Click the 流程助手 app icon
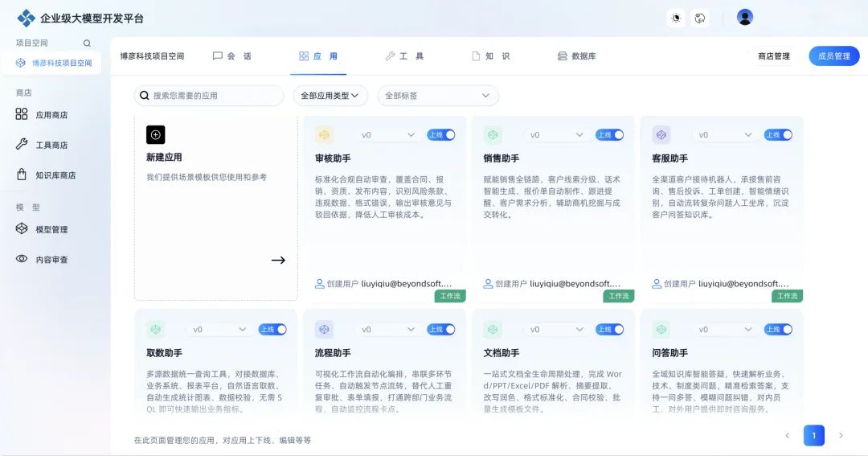Screen dimensions: 868x456 324,329
